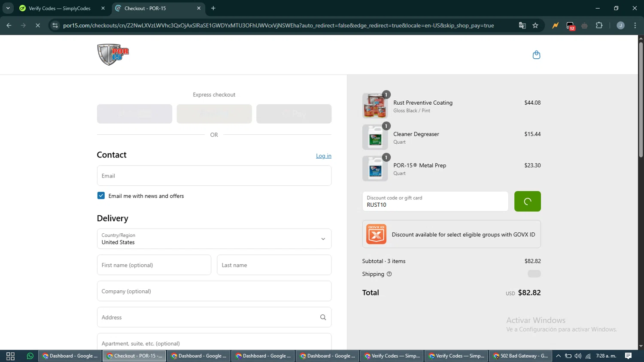Screen dimensions: 644x362
Task: Toggle Email me with news and offers
Action: [101, 196]
